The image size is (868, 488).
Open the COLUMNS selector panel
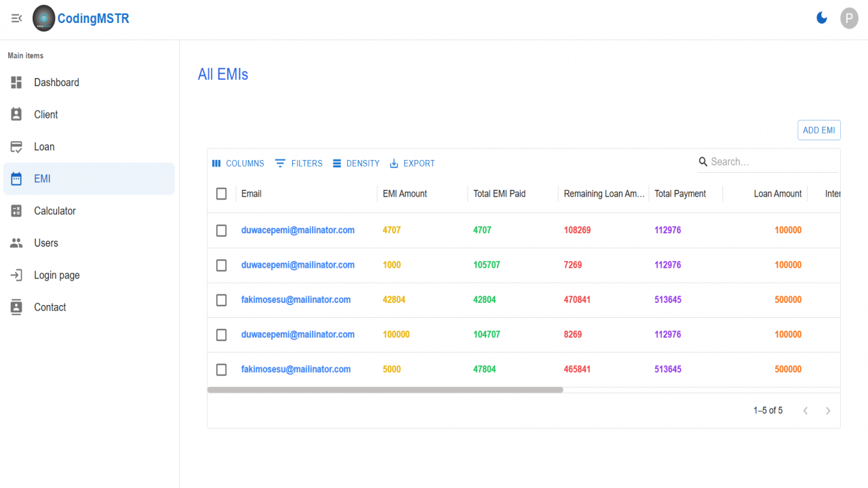238,163
